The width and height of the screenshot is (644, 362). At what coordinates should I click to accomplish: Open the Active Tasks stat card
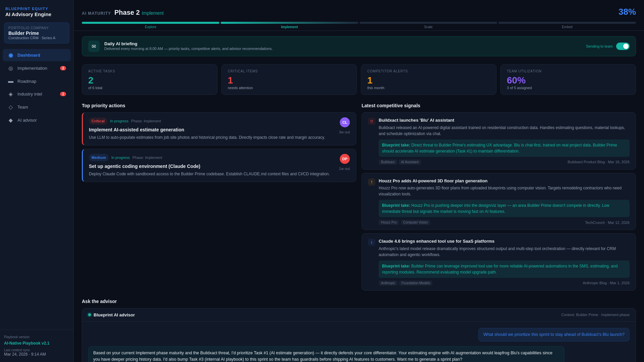(x=150, y=79)
